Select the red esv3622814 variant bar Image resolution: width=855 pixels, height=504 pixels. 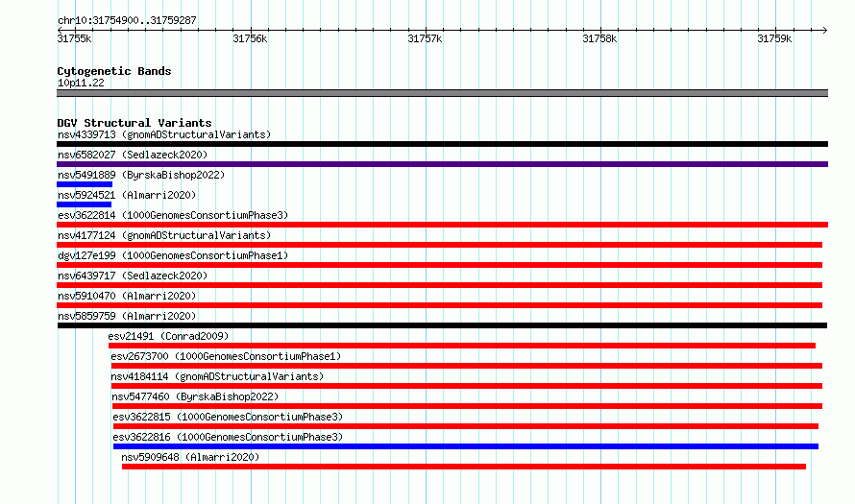point(442,225)
